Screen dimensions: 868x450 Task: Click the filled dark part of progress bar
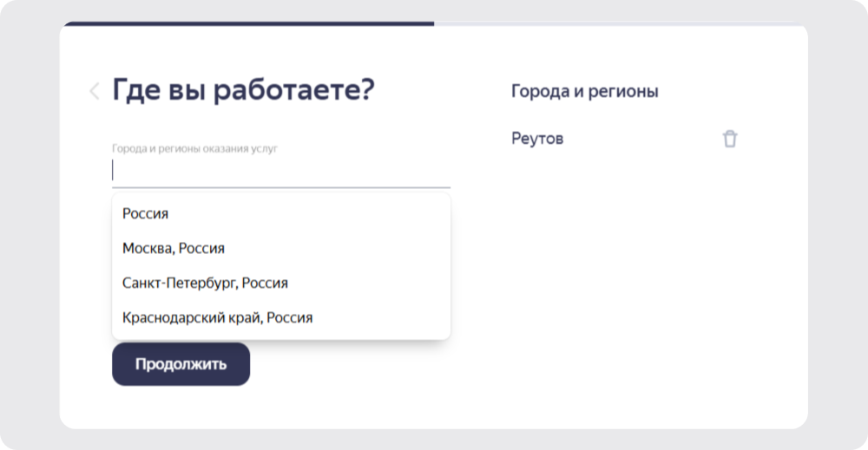click(249, 23)
